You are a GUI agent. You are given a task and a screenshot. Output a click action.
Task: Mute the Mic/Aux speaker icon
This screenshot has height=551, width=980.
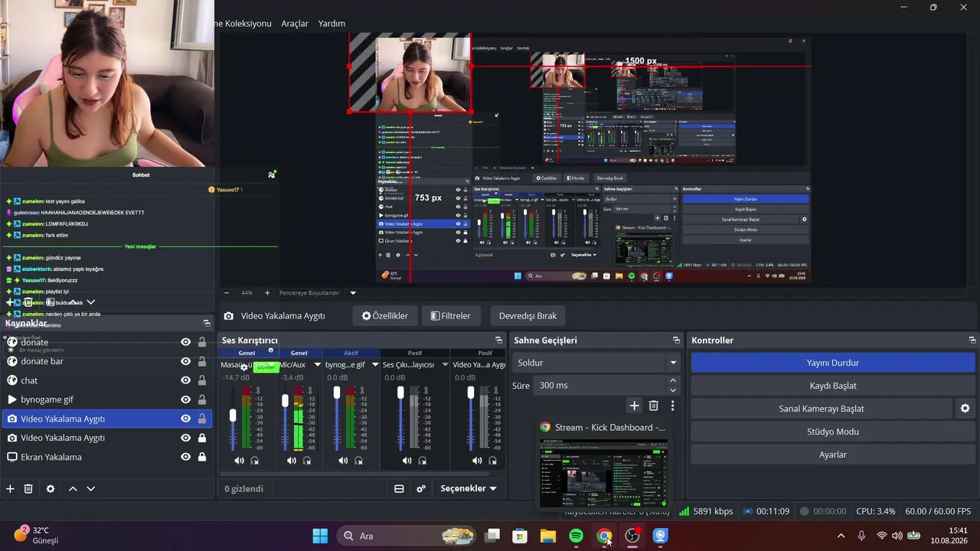(291, 461)
